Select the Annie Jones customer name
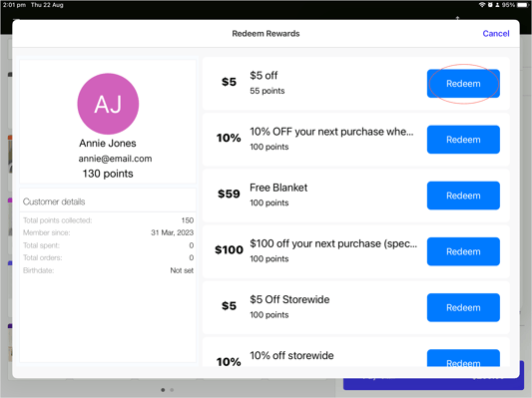Image resolution: width=532 pixels, height=398 pixels. pyautogui.click(x=108, y=143)
